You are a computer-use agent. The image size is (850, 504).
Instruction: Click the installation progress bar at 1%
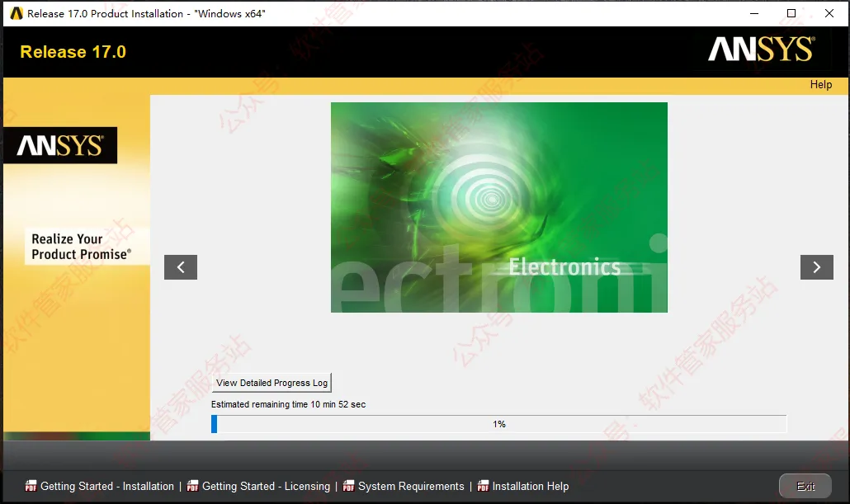pyautogui.click(x=498, y=424)
